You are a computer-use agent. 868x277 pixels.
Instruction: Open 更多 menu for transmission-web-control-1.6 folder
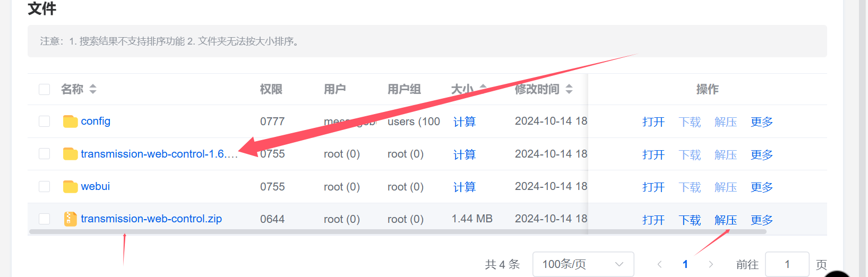click(x=762, y=154)
